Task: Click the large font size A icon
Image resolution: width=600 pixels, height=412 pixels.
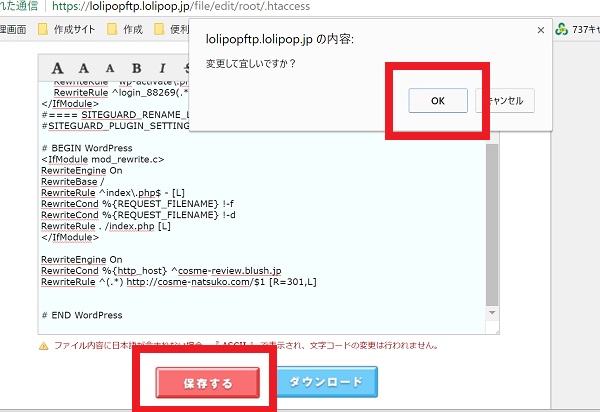Action: [x=57, y=68]
